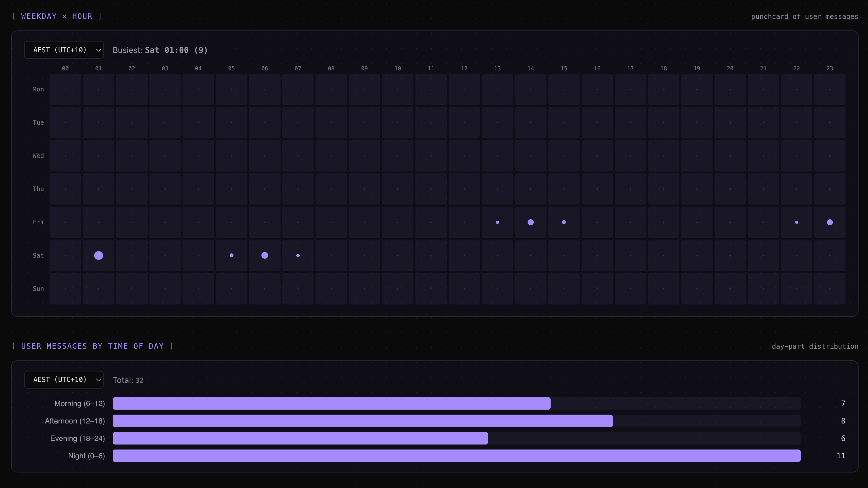Click the USER MESSAGES BY TIME OF DAY heading
868x488 pixels.
pyautogui.click(x=92, y=346)
